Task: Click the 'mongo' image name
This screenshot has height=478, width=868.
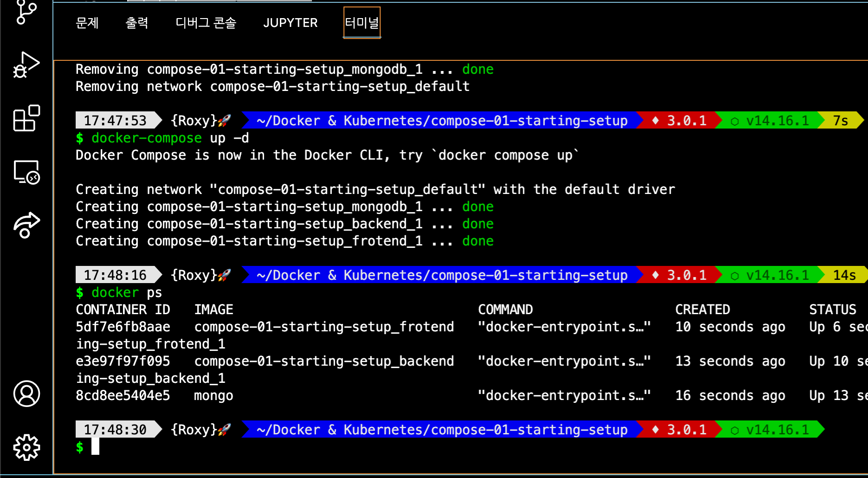Action: pyautogui.click(x=214, y=396)
